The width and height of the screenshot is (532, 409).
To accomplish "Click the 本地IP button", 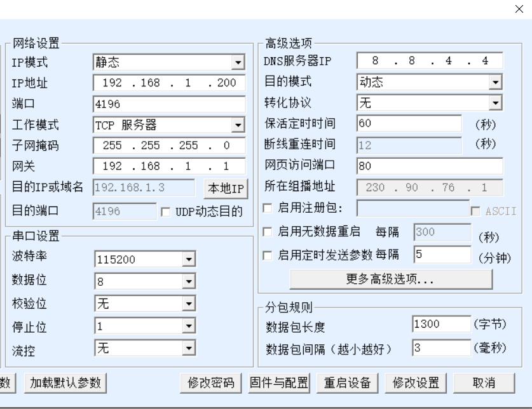I will 225,189.
